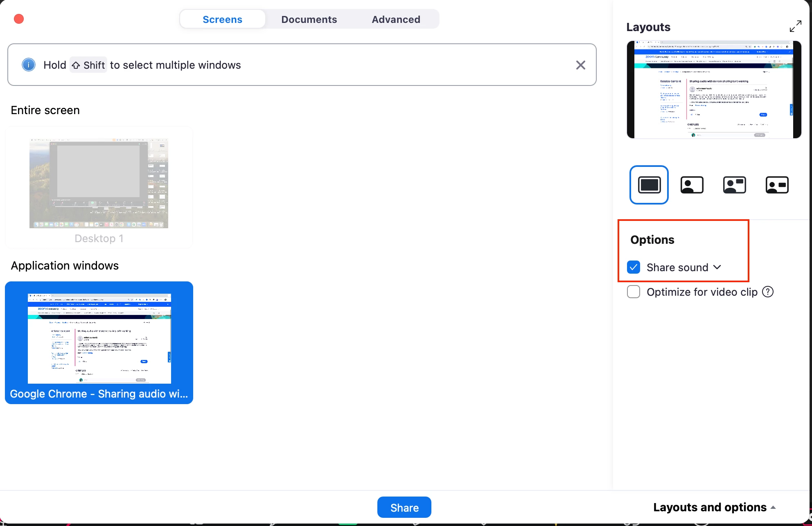Collapse the Layouts and options panel
Viewport: 812px width, 526px height.
(714, 507)
